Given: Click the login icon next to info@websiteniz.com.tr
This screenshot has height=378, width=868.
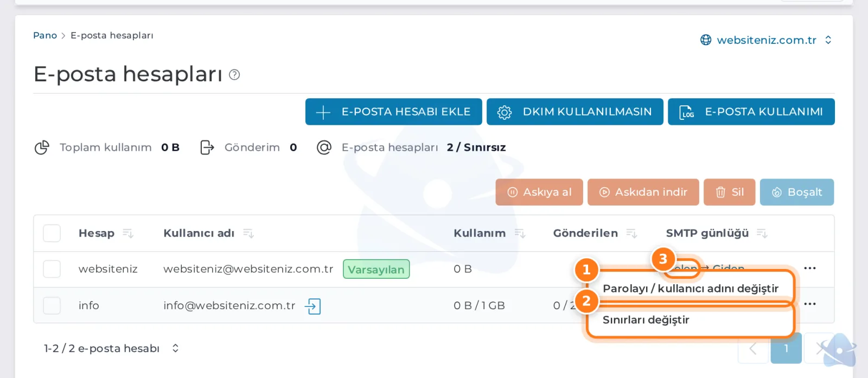Looking at the screenshot, I should pos(313,306).
